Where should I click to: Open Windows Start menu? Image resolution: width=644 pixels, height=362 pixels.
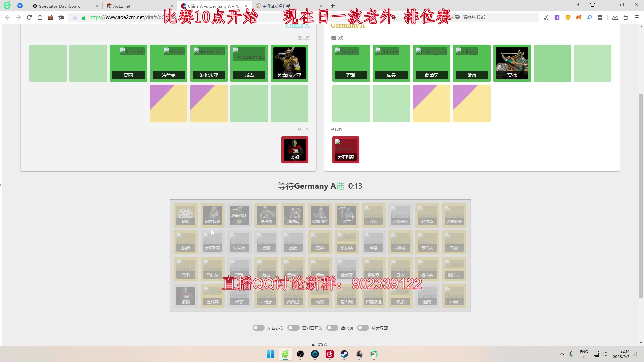(270, 354)
